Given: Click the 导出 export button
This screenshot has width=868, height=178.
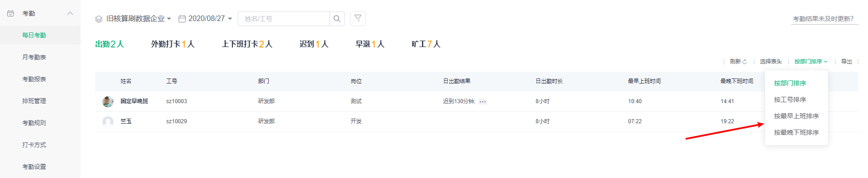Looking at the screenshot, I should (x=846, y=62).
